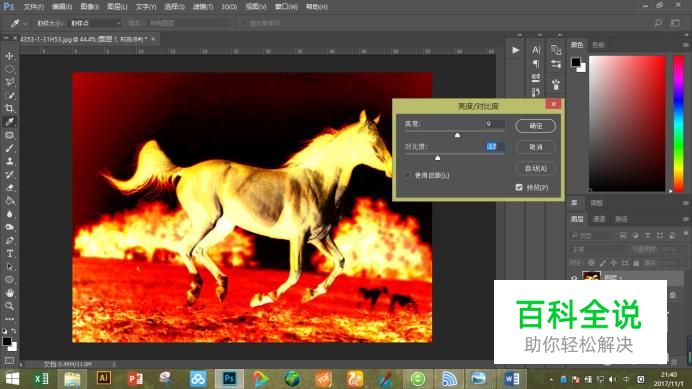Screen dimensions: 692x389
Task: Reset default colors in toolbox
Action: [x=4, y=331]
